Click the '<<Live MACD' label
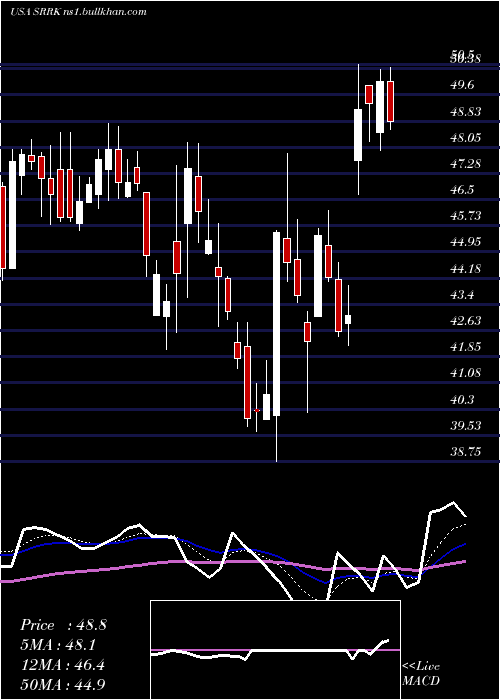The image size is (500, 700). 421,673
